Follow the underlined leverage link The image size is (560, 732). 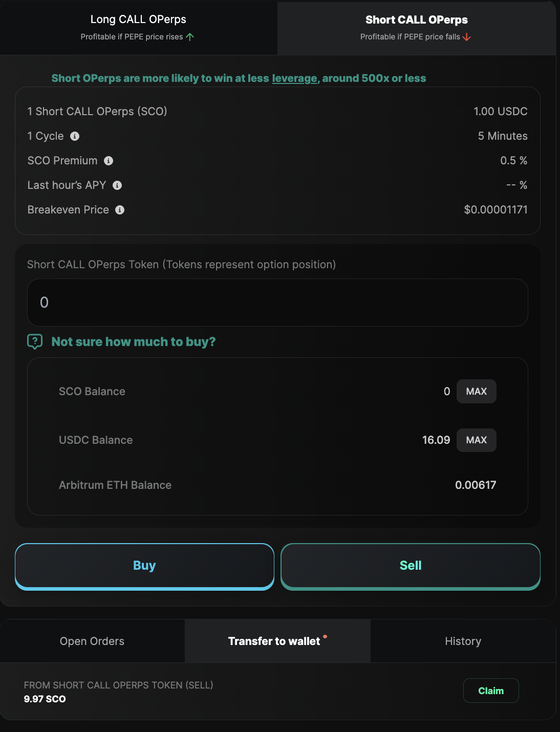point(294,78)
